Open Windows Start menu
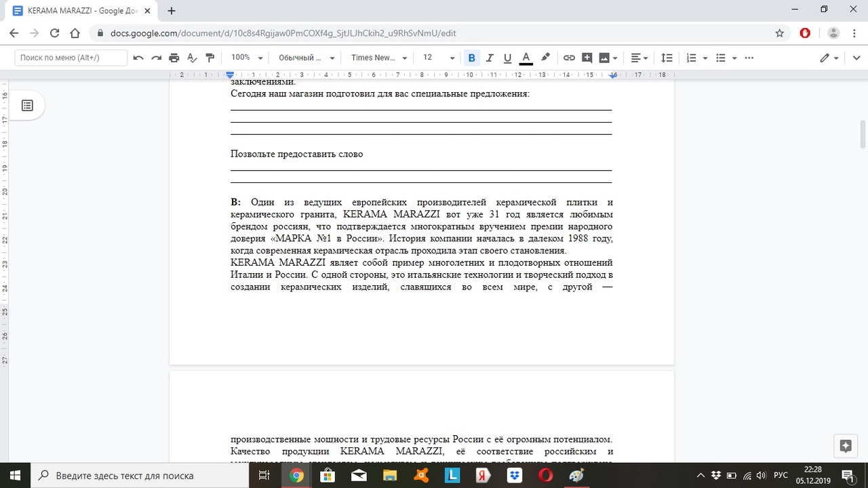The height and width of the screenshot is (488, 868). point(15,475)
